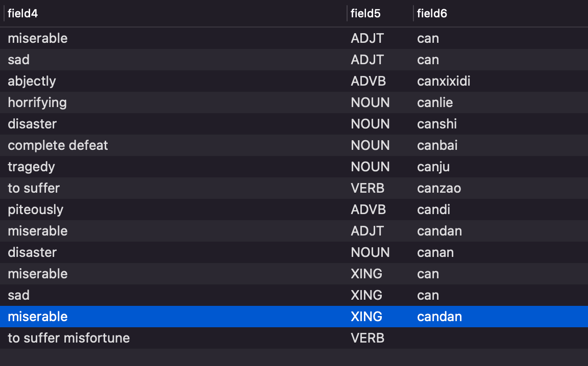
Task: Click VERB in the to suffer misfortune row
Action: point(367,338)
